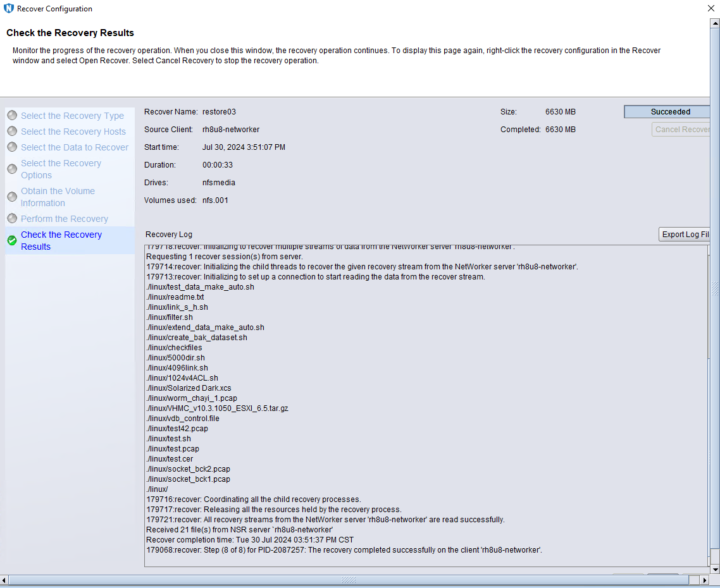This screenshot has width=720, height=588.
Task: Click the Check the Recovery Results page heading
Action: pyautogui.click(x=70, y=33)
